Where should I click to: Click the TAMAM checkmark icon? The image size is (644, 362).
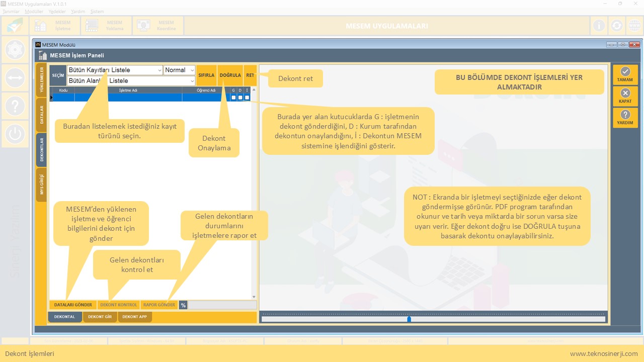pyautogui.click(x=625, y=72)
